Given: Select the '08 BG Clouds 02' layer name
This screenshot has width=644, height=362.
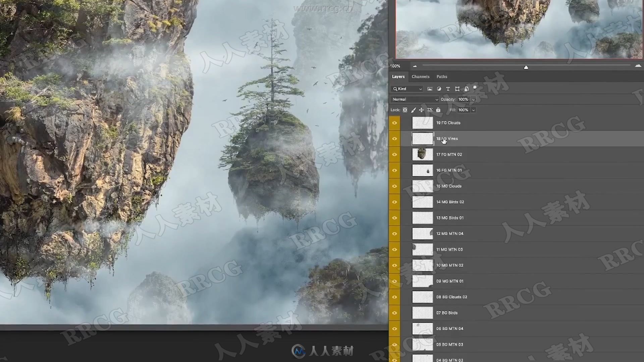Looking at the screenshot, I should (x=451, y=297).
